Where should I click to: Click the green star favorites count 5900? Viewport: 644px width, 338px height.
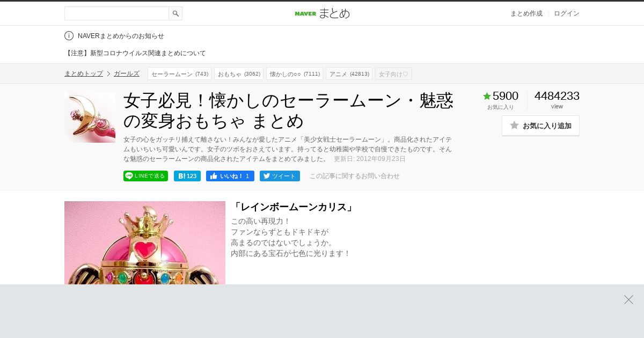point(500,96)
